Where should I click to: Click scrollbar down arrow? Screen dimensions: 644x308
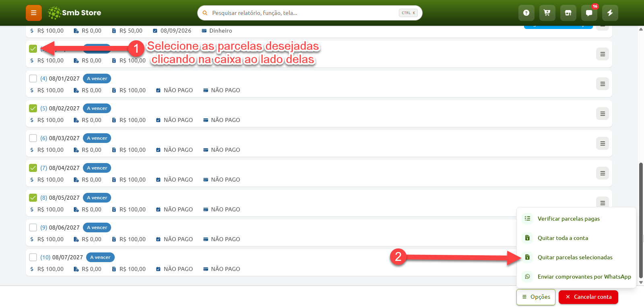[641, 282]
